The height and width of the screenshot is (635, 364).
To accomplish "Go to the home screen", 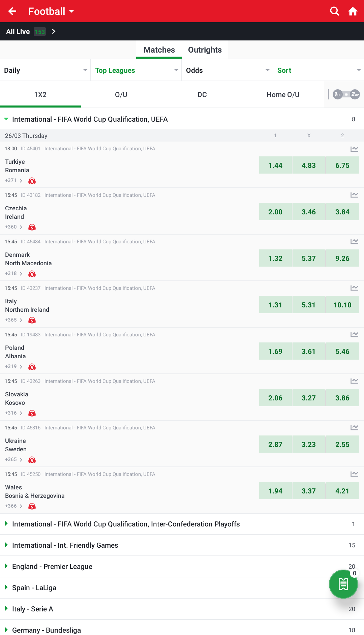I will (x=353, y=11).
